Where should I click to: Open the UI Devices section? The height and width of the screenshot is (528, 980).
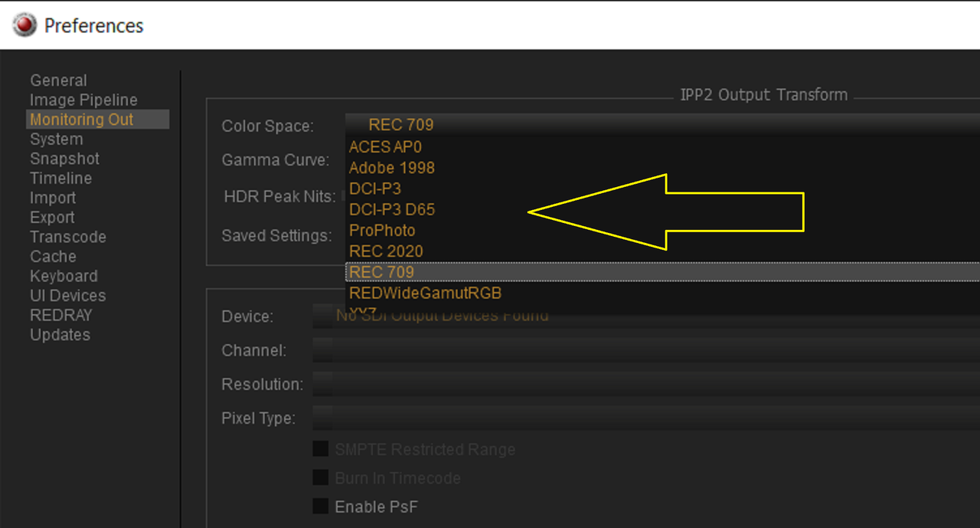67,296
